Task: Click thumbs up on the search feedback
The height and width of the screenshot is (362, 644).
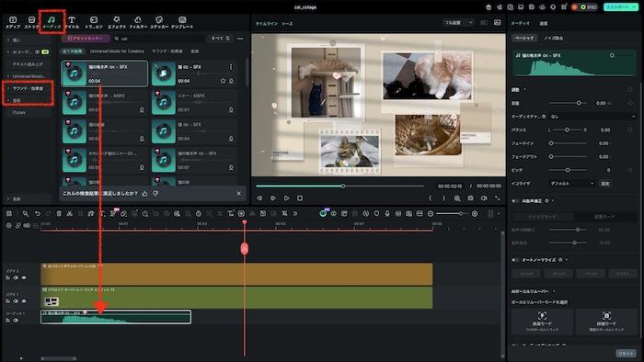Action: [x=144, y=194]
